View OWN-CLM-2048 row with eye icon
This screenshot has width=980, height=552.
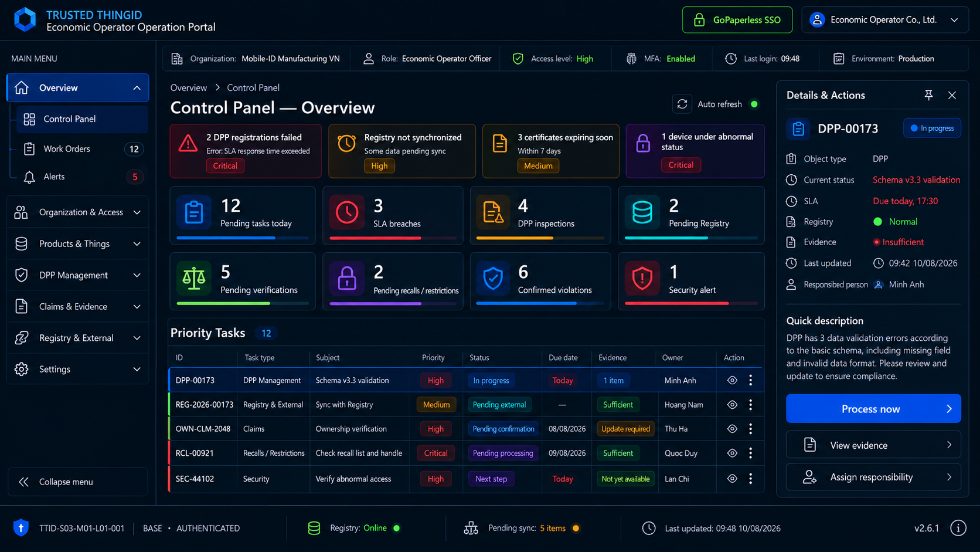pyautogui.click(x=732, y=429)
